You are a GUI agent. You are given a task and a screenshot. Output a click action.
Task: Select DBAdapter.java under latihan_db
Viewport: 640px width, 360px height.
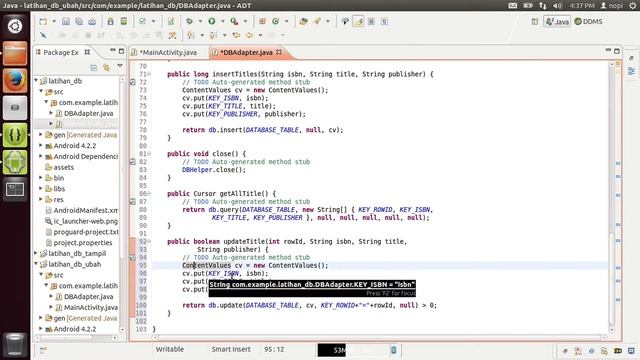pyautogui.click(x=88, y=113)
